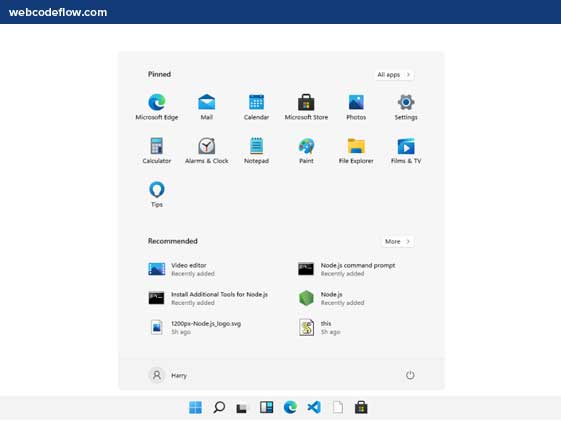Click the power button icon
This screenshot has height=431, width=561.
click(410, 375)
